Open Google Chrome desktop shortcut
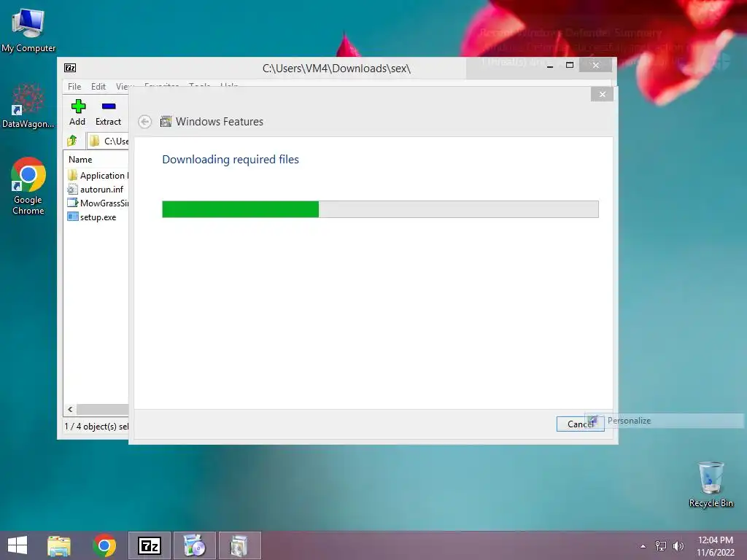 point(28,186)
